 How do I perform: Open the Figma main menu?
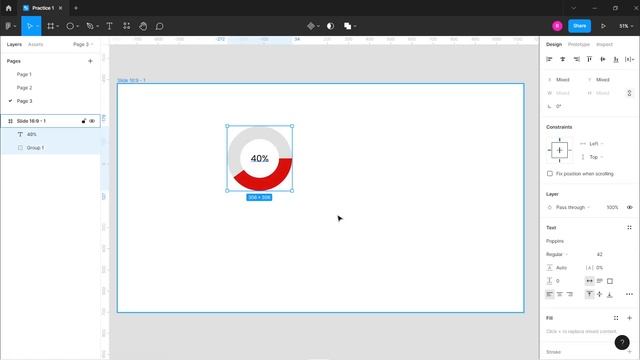tap(9, 26)
